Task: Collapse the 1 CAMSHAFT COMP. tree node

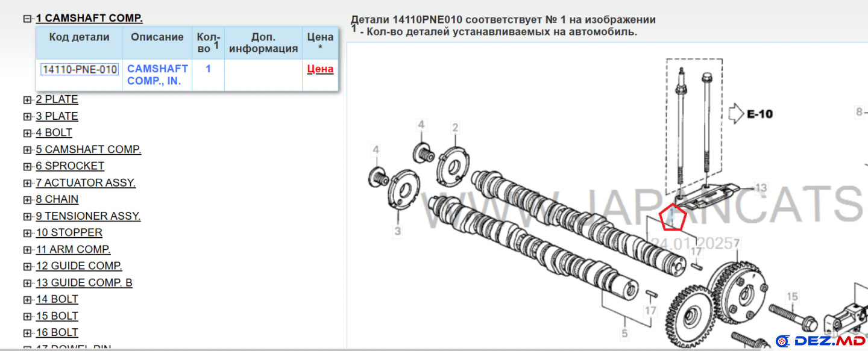Action: pyautogui.click(x=27, y=19)
